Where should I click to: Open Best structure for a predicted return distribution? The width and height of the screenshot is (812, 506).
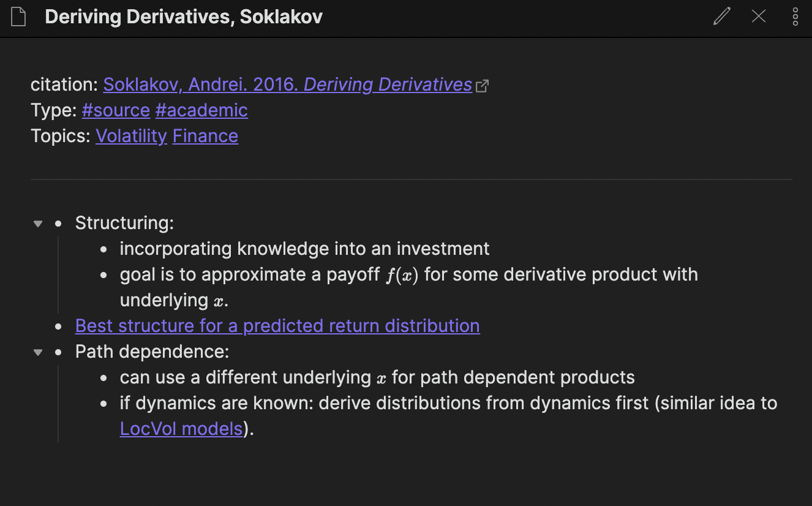click(x=277, y=326)
